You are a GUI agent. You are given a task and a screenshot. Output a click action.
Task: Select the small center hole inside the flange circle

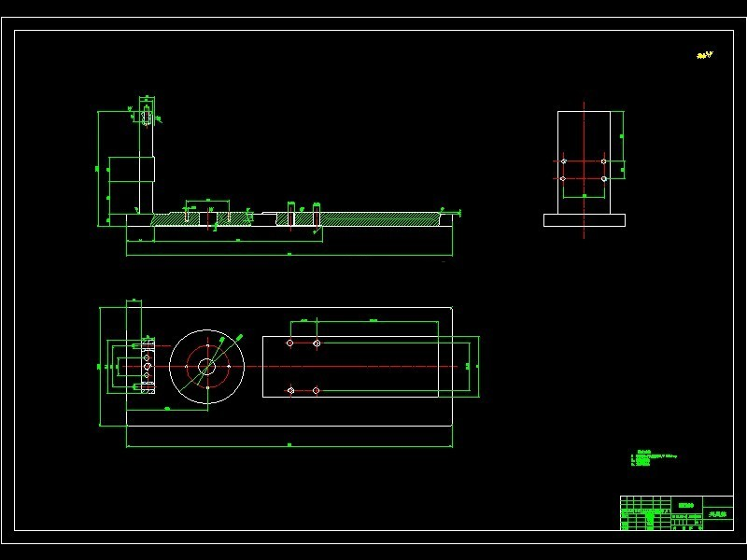click(x=206, y=367)
